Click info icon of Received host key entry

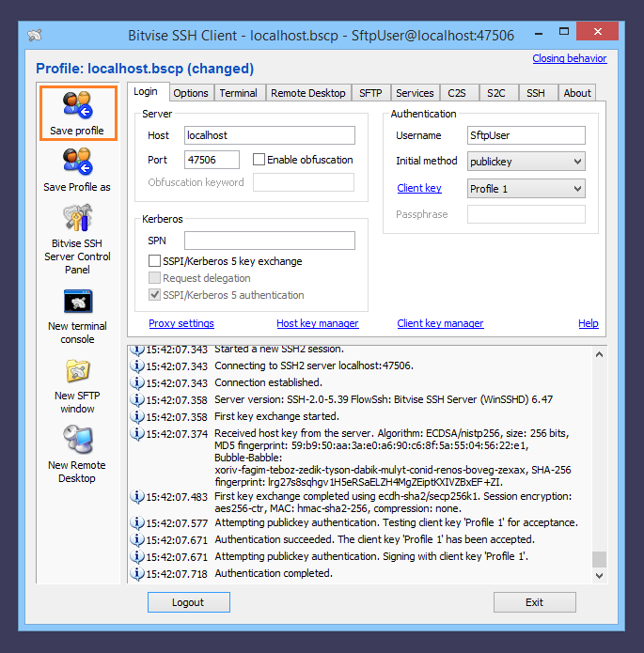coord(136,433)
